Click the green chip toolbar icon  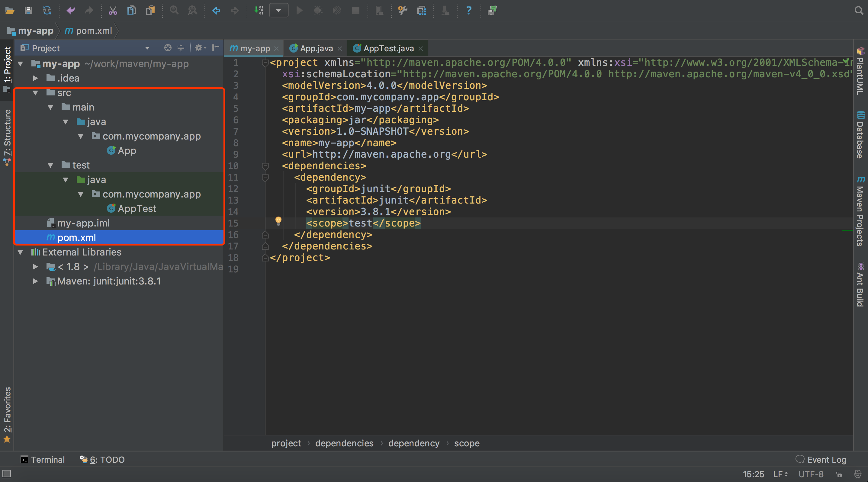pyautogui.click(x=492, y=11)
